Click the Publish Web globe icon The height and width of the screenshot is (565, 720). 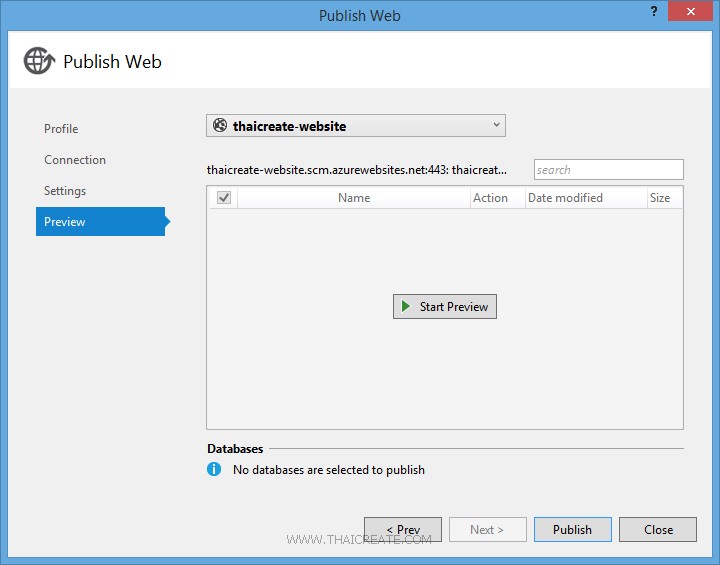click(39, 61)
